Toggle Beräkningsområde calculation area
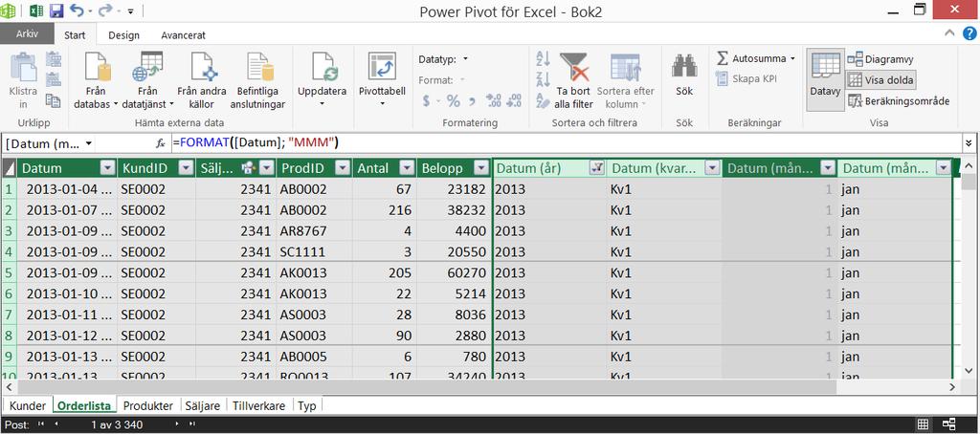The width and height of the screenshot is (980, 434). point(899,100)
